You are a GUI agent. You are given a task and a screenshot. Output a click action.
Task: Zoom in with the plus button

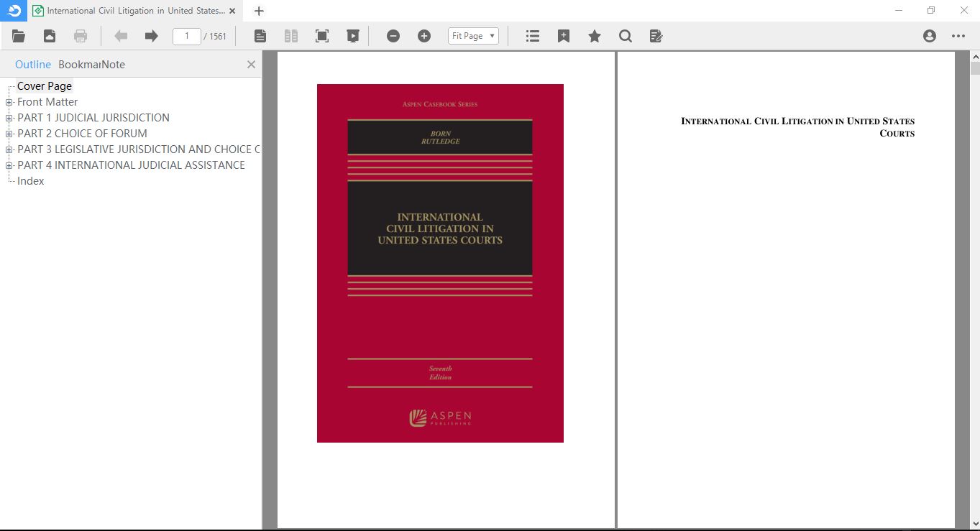pos(424,36)
